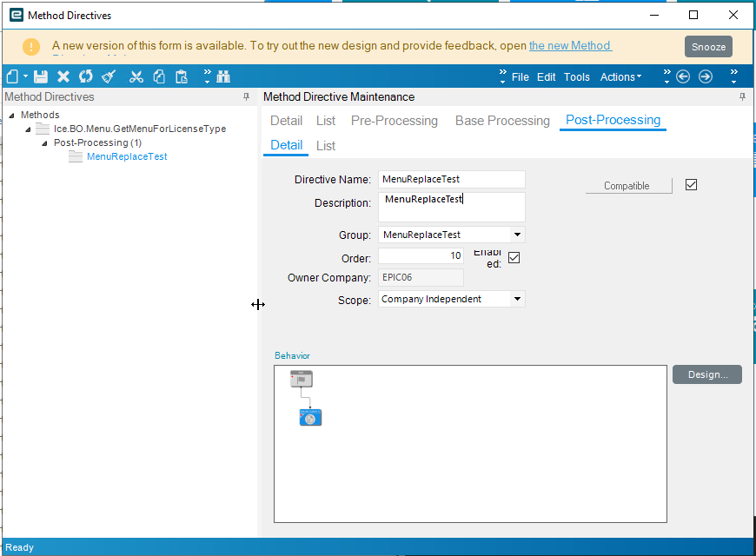This screenshot has height=556, width=756.
Task: Click the yellow warning exclamation icon
Action: click(x=31, y=47)
